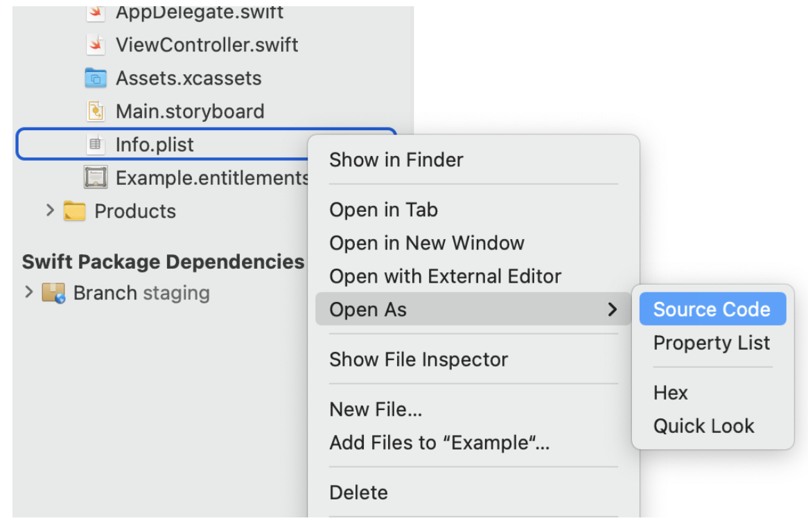Select the Assets.xcassets file name
This screenshot has width=808, height=532.
[188, 78]
